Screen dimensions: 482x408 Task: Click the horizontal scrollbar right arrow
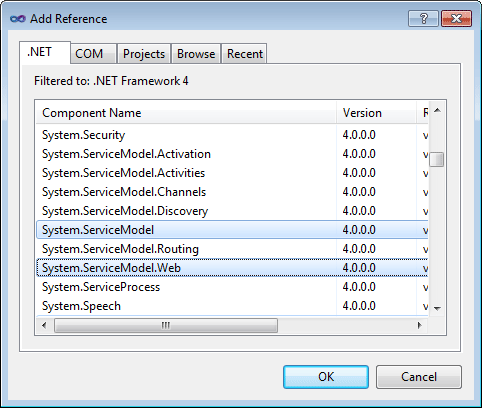(x=420, y=325)
